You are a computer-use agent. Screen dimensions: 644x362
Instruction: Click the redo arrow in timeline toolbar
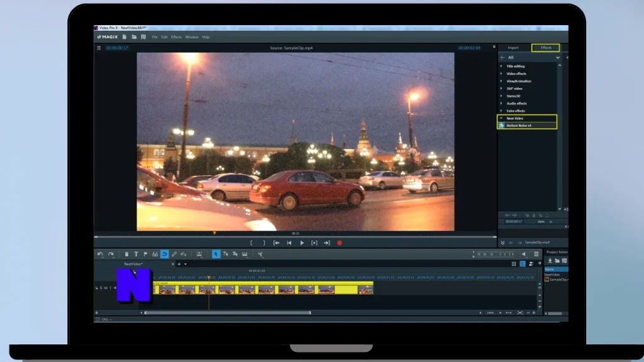point(111,255)
